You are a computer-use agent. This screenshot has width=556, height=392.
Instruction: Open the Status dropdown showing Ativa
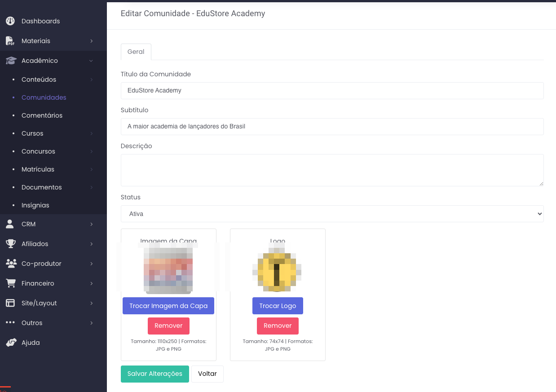(x=332, y=214)
